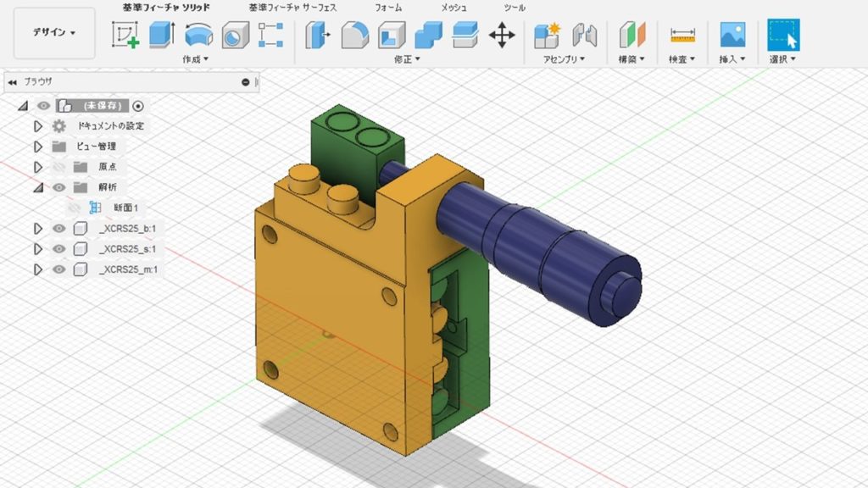Select the Revolve tool

[198, 36]
